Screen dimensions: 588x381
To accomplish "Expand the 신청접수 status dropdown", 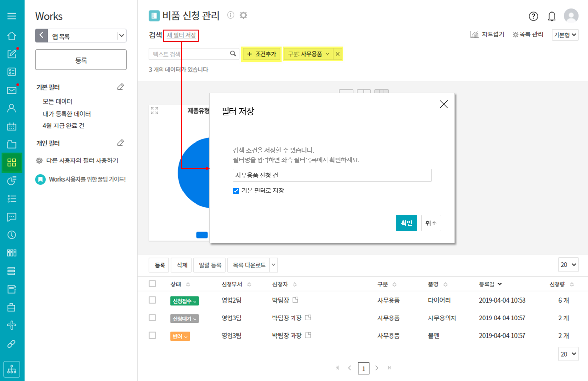I will point(184,301).
